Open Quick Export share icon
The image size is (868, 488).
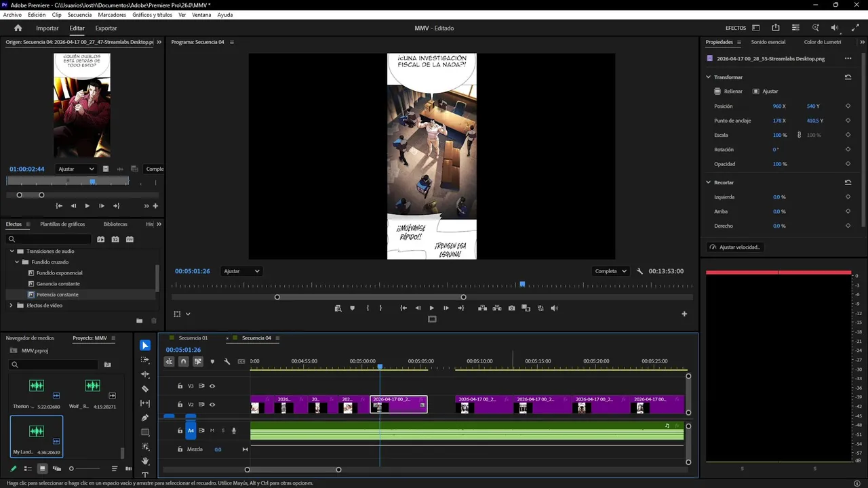[x=776, y=28]
